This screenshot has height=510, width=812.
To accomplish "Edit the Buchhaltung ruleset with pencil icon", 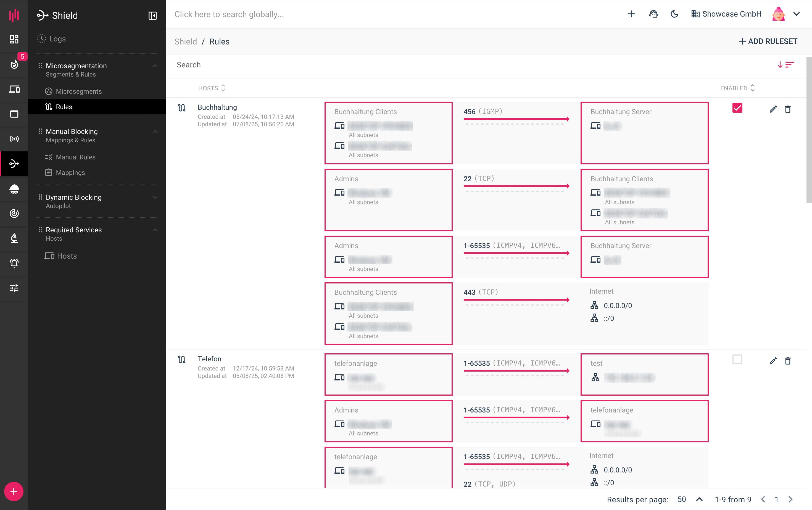I will click(773, 109).
